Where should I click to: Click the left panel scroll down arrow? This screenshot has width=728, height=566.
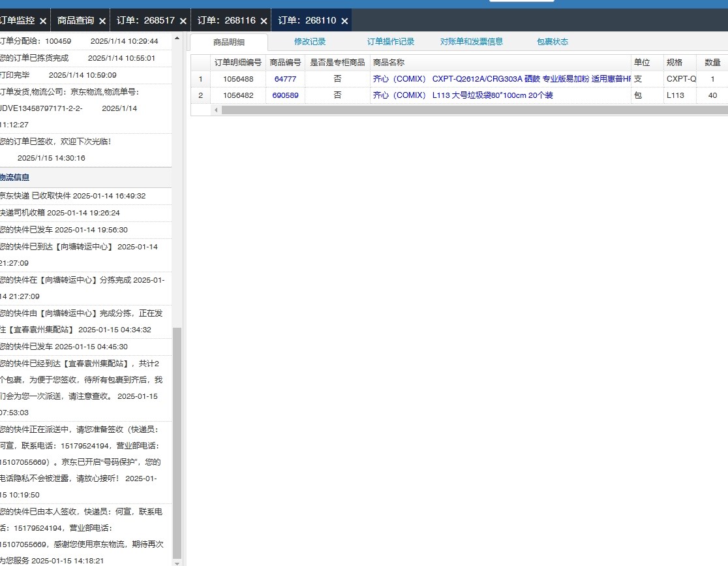click(x=177, y=563)
